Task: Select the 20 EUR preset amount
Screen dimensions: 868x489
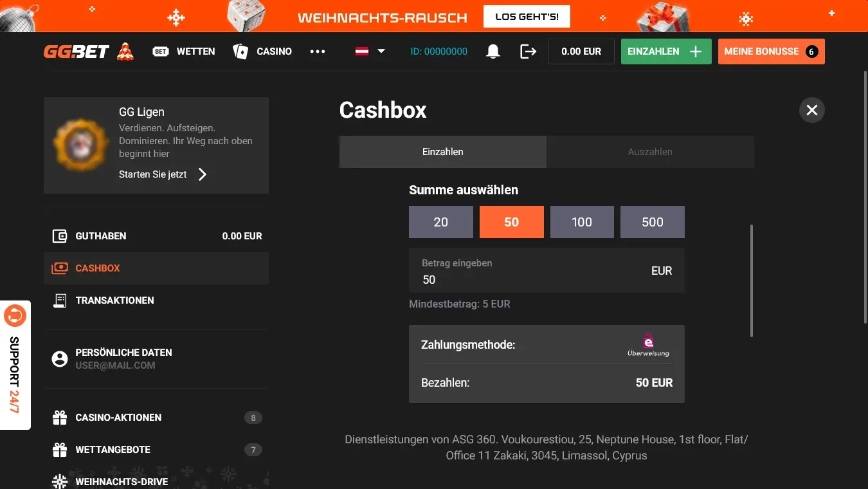Action: (x=440, y=221)
